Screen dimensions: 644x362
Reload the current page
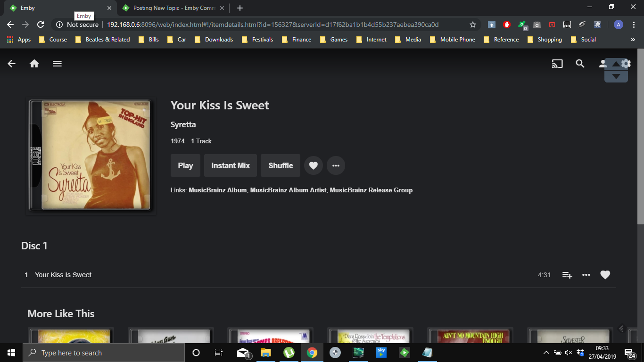(x=41, y=25)
